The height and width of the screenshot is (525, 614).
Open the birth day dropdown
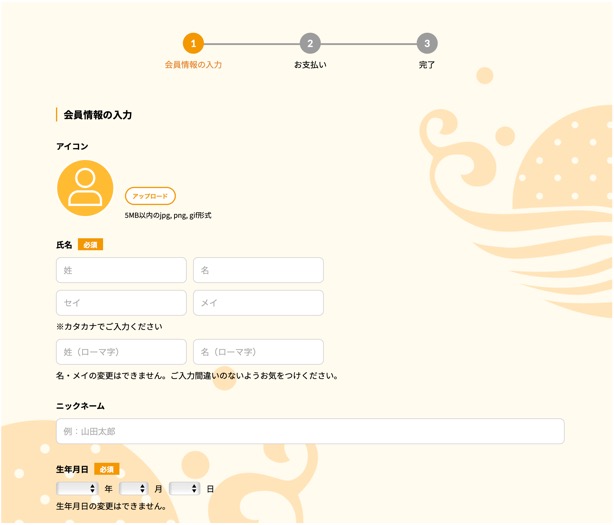point(184,489)
